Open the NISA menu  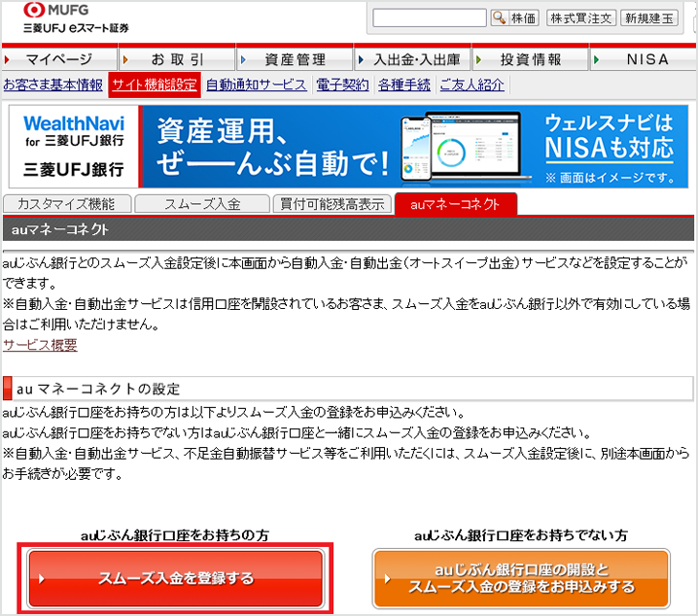point(646,59)
